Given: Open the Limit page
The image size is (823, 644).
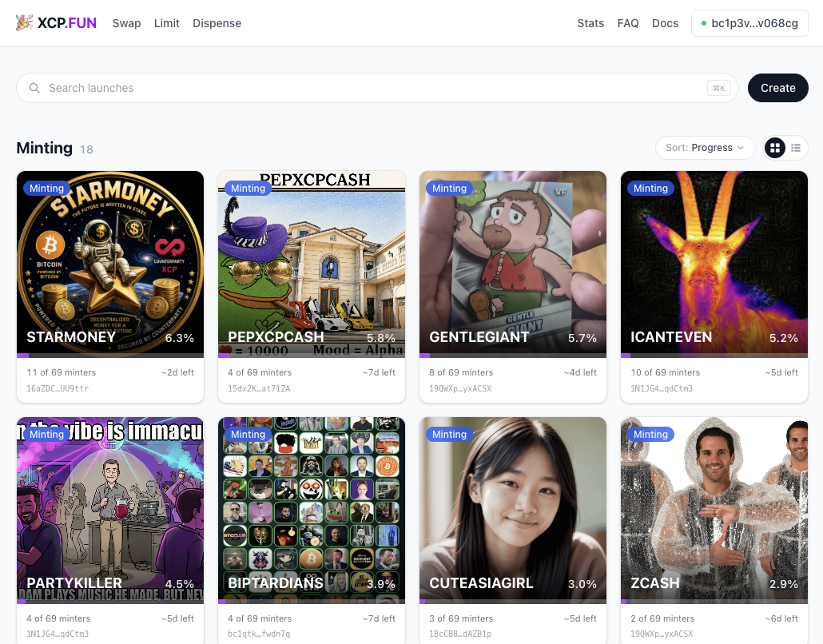Looking at the screenshot, I should coord(167,23).
